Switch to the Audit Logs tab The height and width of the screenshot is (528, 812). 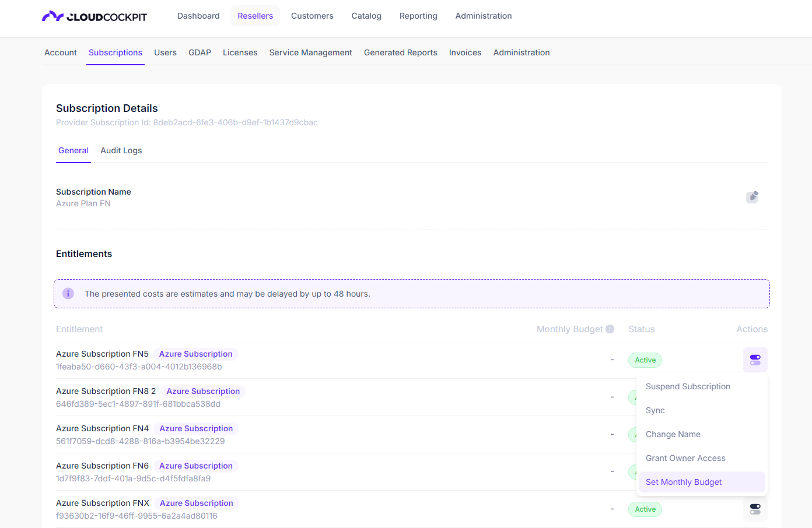(x=121, y=150)
